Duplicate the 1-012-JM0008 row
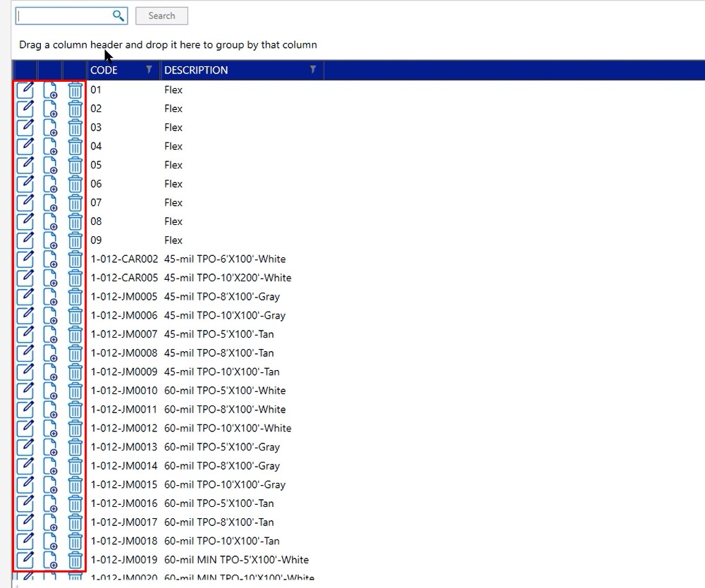Viewport: 705px width, 588px height. click(x=50, y=353)
